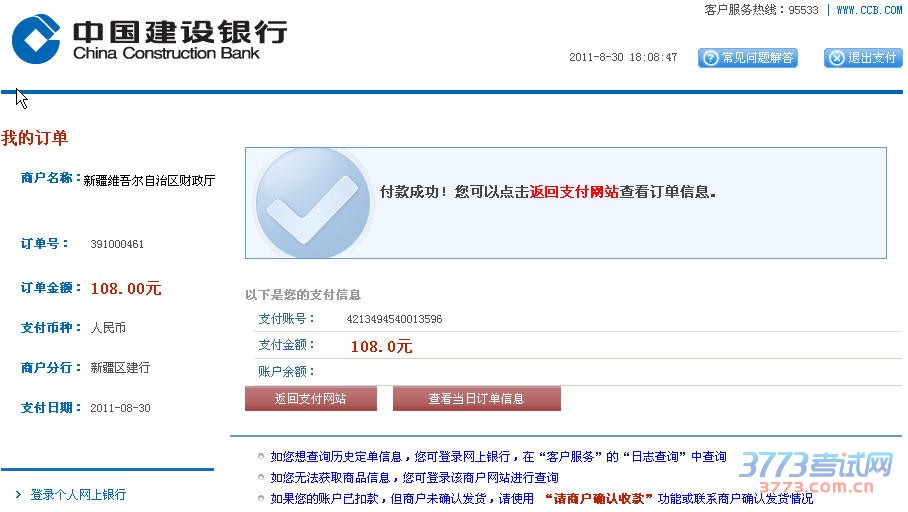Click merchant name 新疆维吾尔自治区财政厅
Screen dimensions: 908x512
point(149,181)
